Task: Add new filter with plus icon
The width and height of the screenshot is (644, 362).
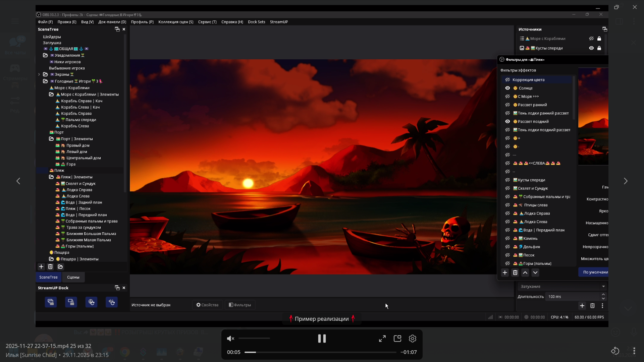Action: tap(505, 273)
